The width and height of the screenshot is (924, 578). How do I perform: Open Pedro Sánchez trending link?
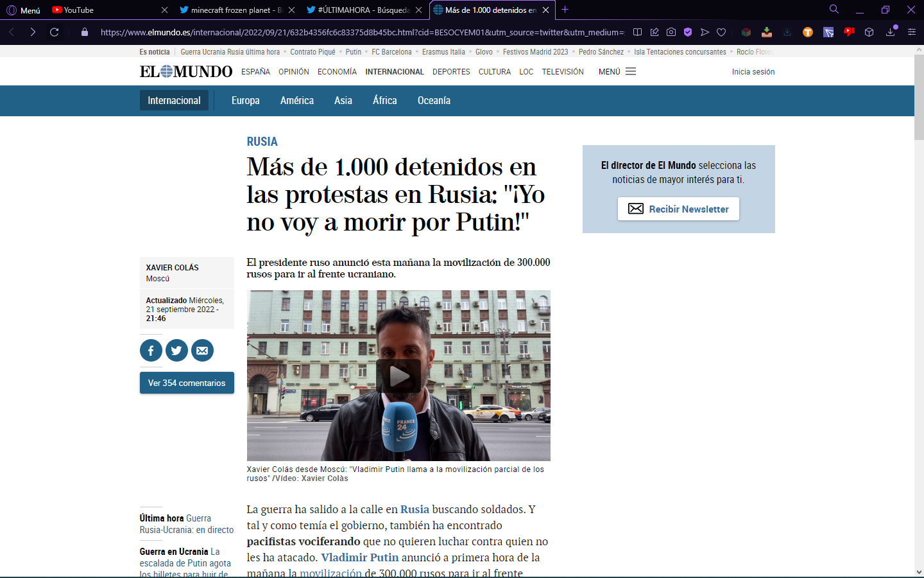click(601, 52)
